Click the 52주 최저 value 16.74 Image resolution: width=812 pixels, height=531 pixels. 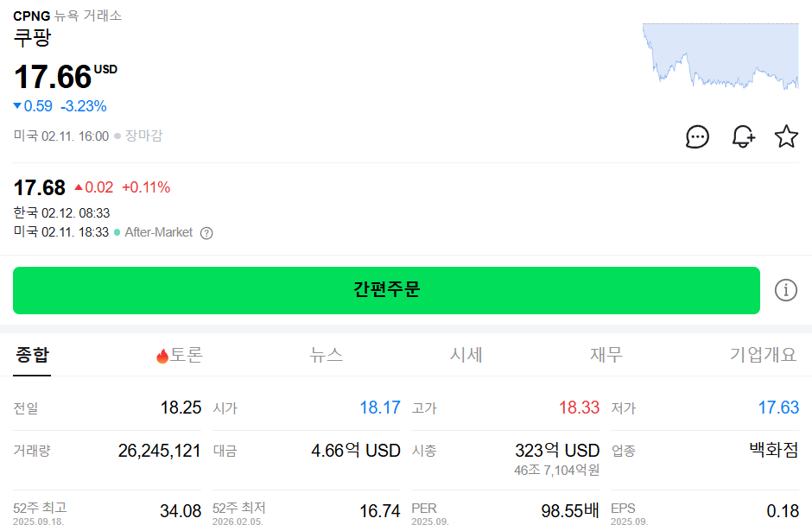click(x=380, y=511)
